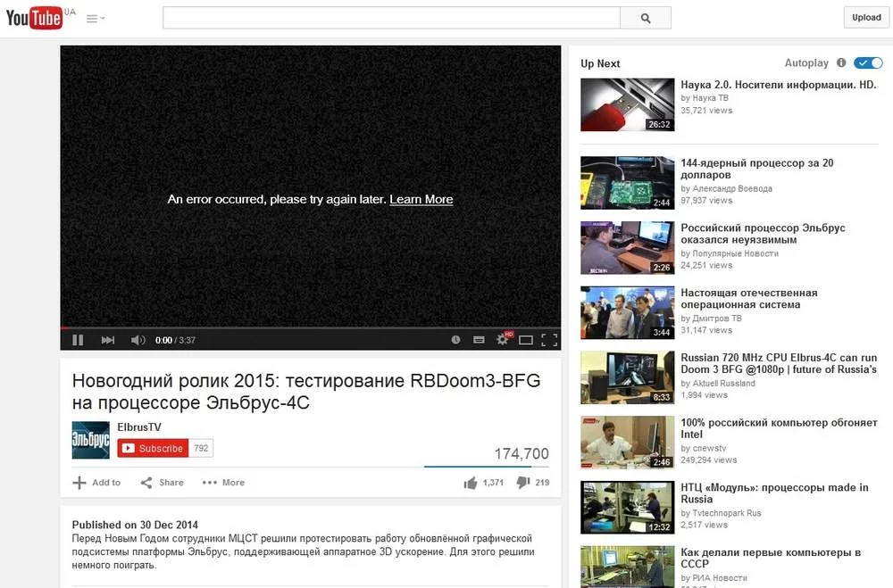Open the ElbrusTV channel name link
Image resolution: width=893 pixels, height=588 pixels.
coord(139,427)
